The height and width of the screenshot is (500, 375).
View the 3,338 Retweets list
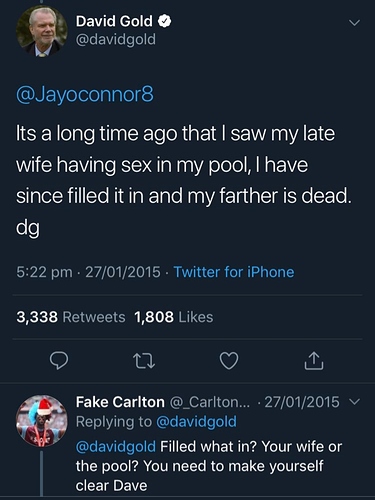71,317
